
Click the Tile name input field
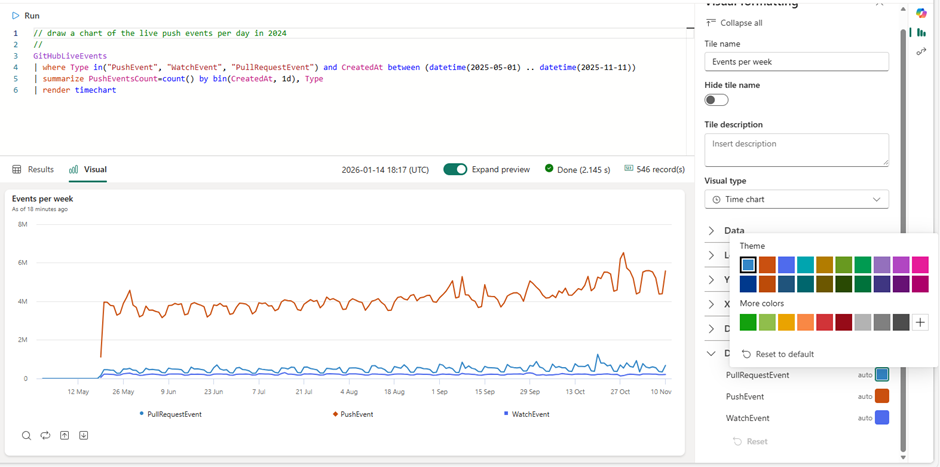tap(796, 62)
